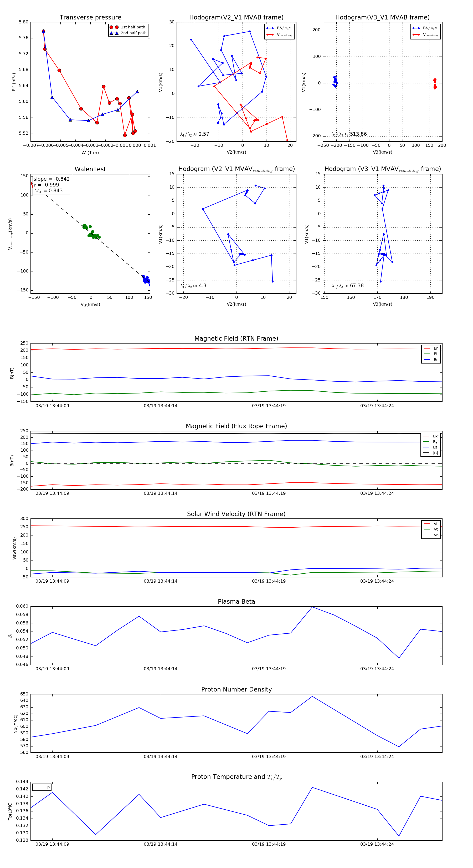Click the βp y-axis label of Plasma Beta

[x=10, y=635]
